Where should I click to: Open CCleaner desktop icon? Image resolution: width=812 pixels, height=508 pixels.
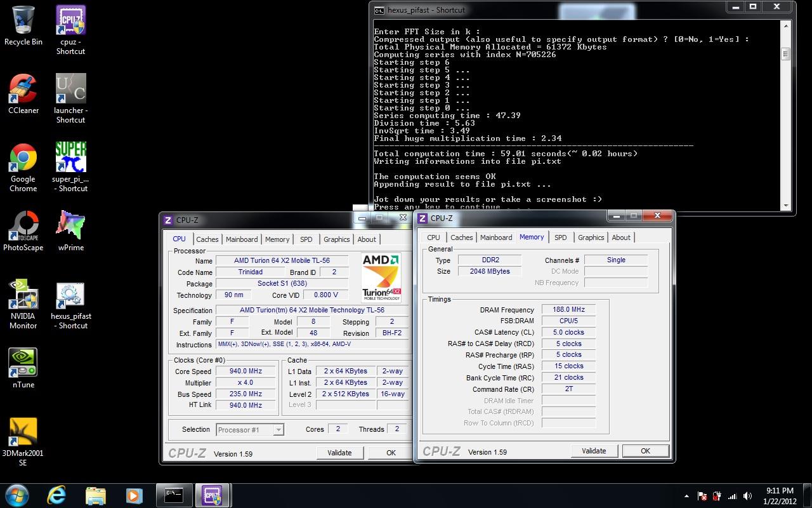tap(23, 94)
